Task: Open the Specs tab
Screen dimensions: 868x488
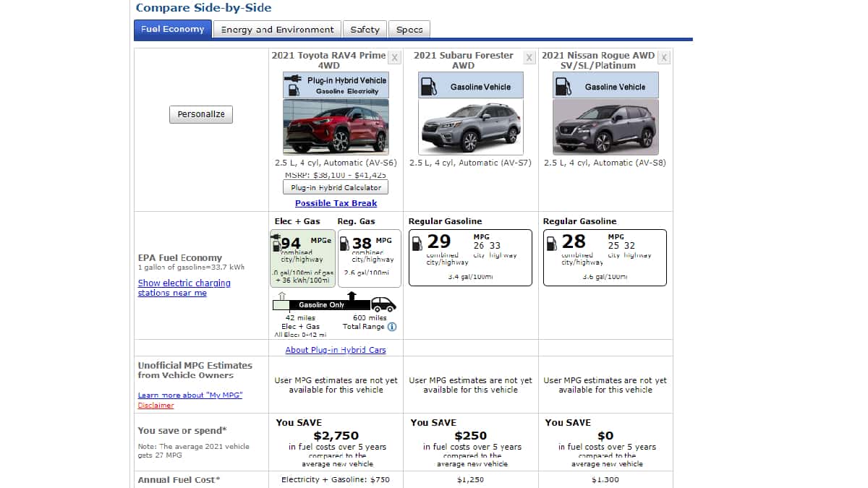Action: [409, 30]
